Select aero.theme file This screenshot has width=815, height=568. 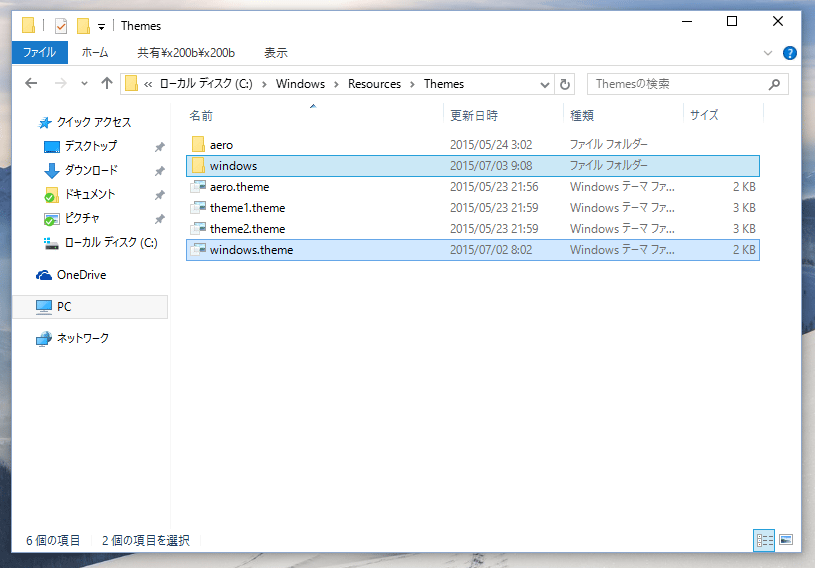(x=473, y=187)
